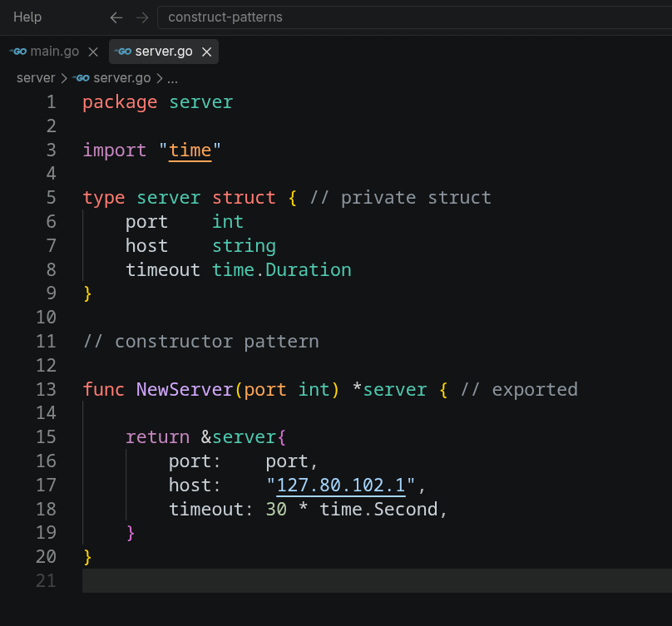Go forward with the right arrow
Viewport: 672px width, 626px height.
click(142, 17)
